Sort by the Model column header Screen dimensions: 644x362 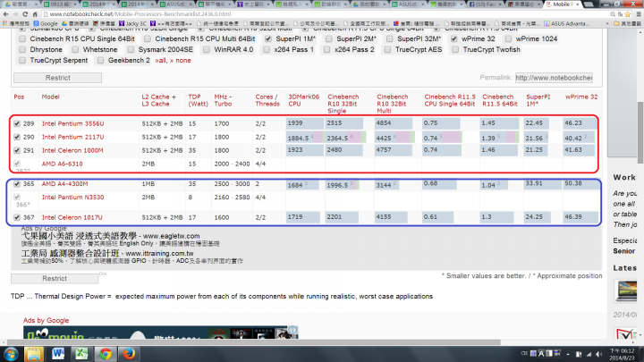click(x=50, y=97)
